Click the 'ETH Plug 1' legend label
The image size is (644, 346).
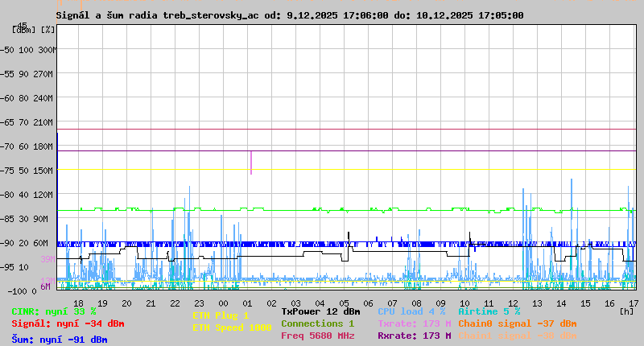pos(221,315)
